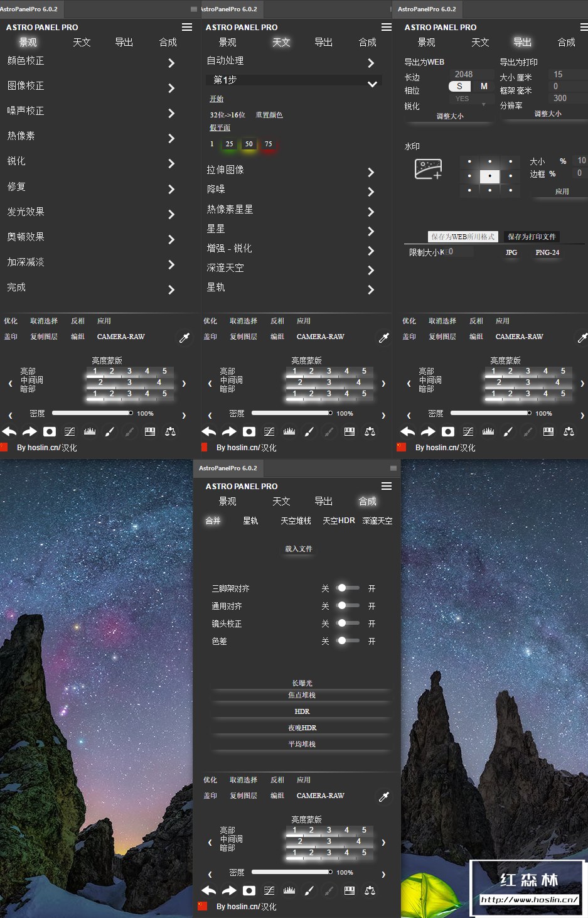This screenshot has width=588, height=918.
Task: Click the mask icon in 导出为WEB panel
Action: coord(448,431)
